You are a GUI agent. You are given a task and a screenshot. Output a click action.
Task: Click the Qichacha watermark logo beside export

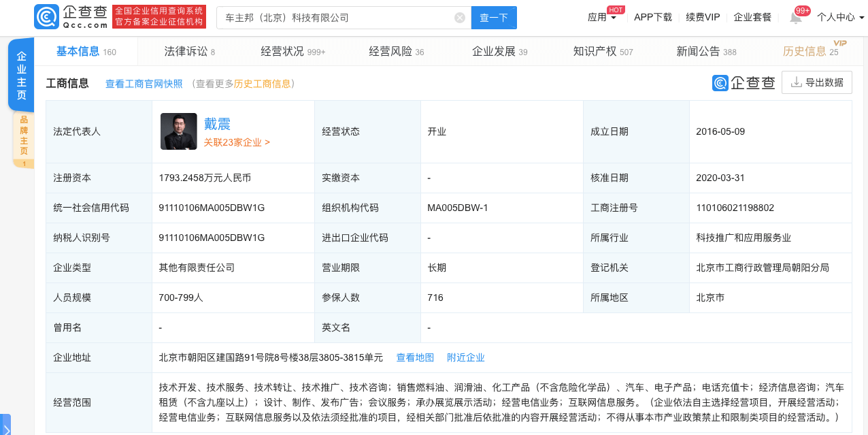744,83
